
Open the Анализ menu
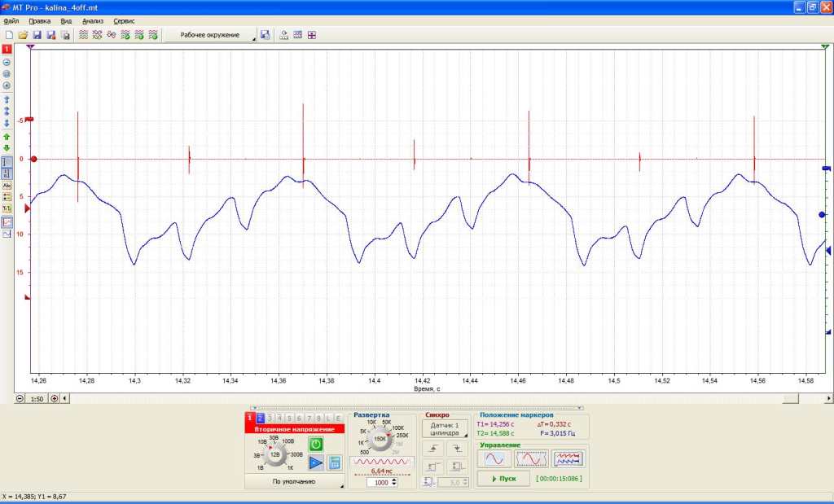93,21
